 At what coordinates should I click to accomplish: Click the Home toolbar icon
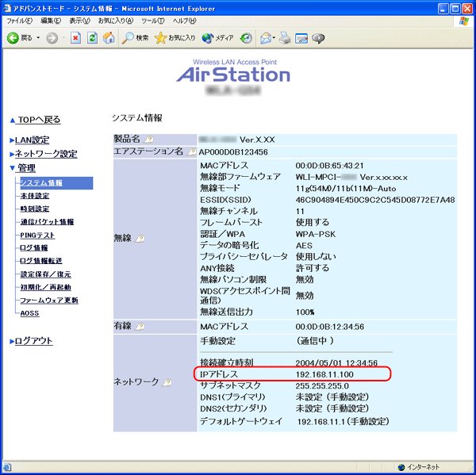[109, 38]
